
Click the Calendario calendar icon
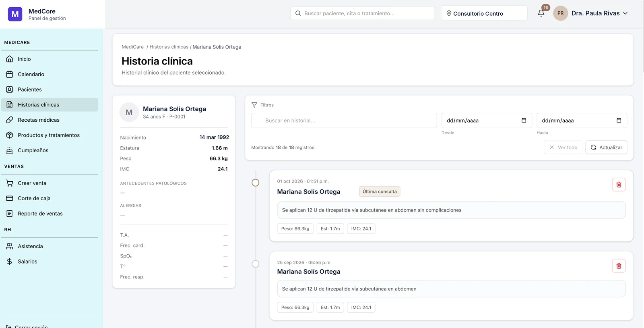pos(10,74)
